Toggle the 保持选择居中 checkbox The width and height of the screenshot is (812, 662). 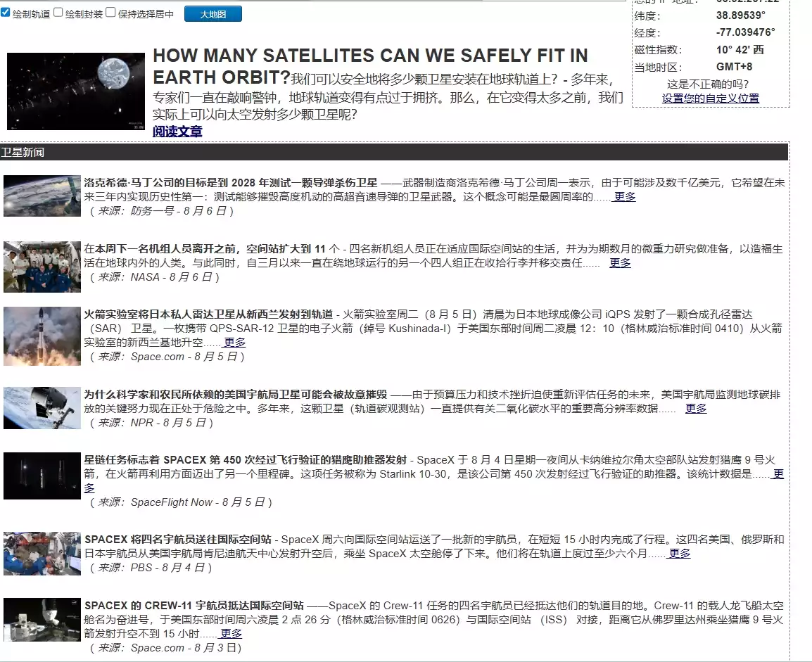[110, 13]
